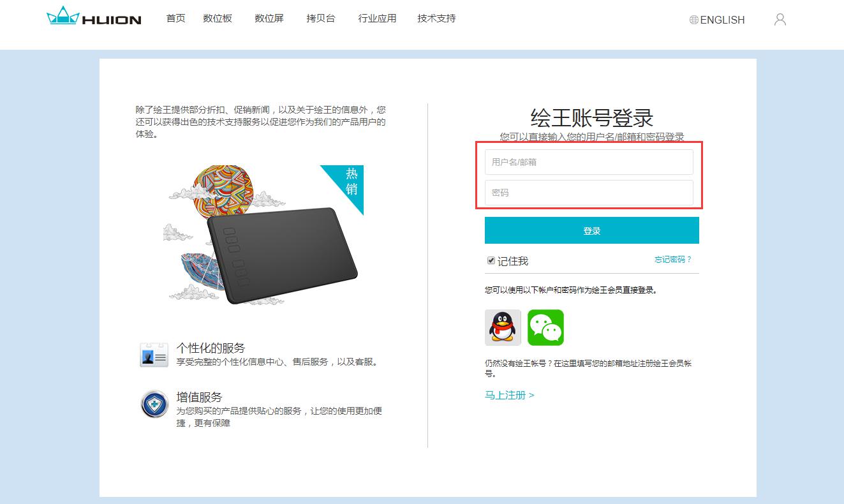Open the 行业应用 menu
844x504 pixels.
point(377,19)
